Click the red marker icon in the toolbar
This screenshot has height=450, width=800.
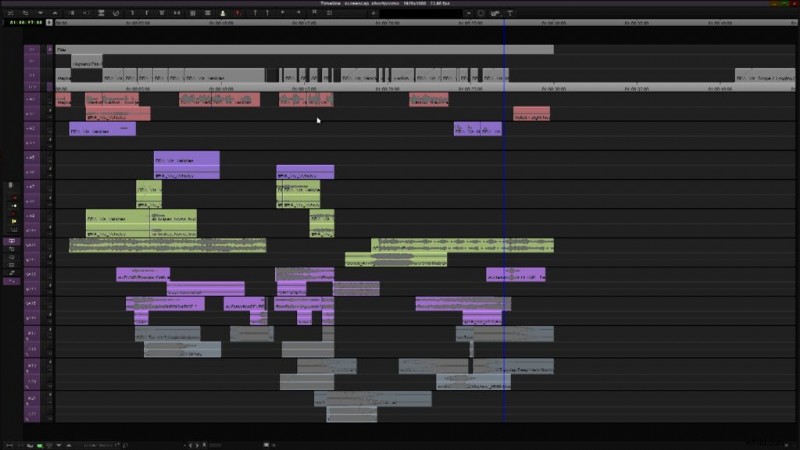(238, 13)
